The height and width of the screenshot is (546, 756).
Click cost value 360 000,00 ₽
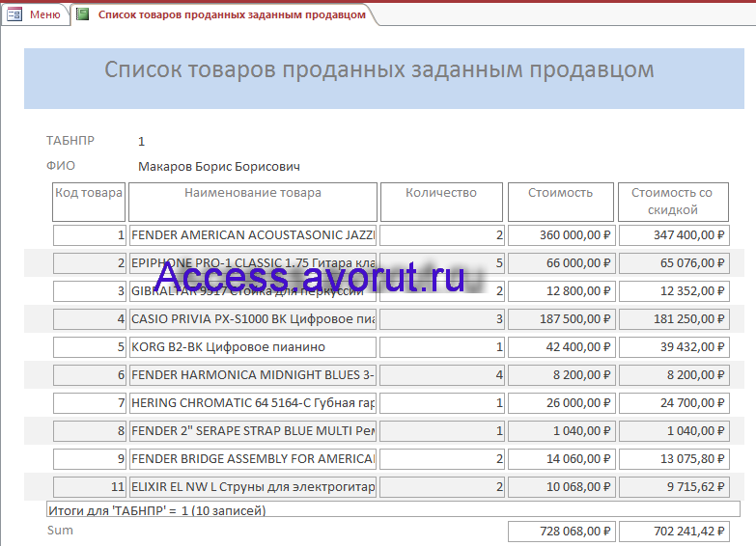tap(561, 235)
